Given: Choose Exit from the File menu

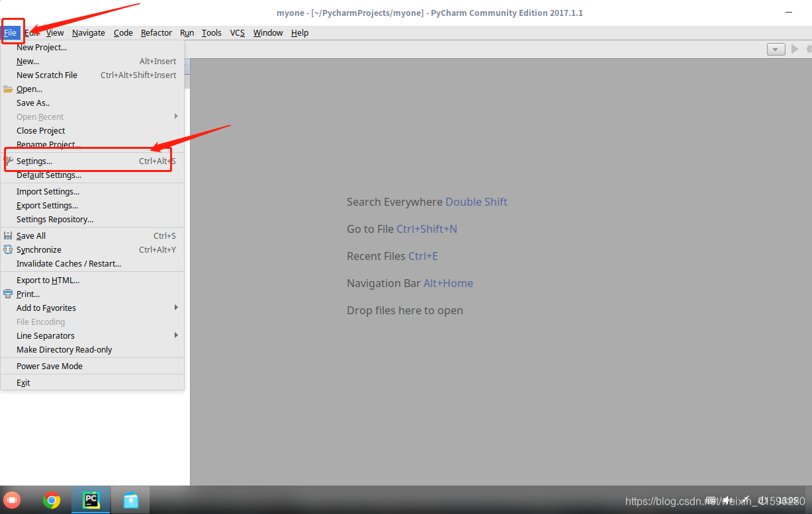Looking at the screenshot, I should (x=92, y=382).
